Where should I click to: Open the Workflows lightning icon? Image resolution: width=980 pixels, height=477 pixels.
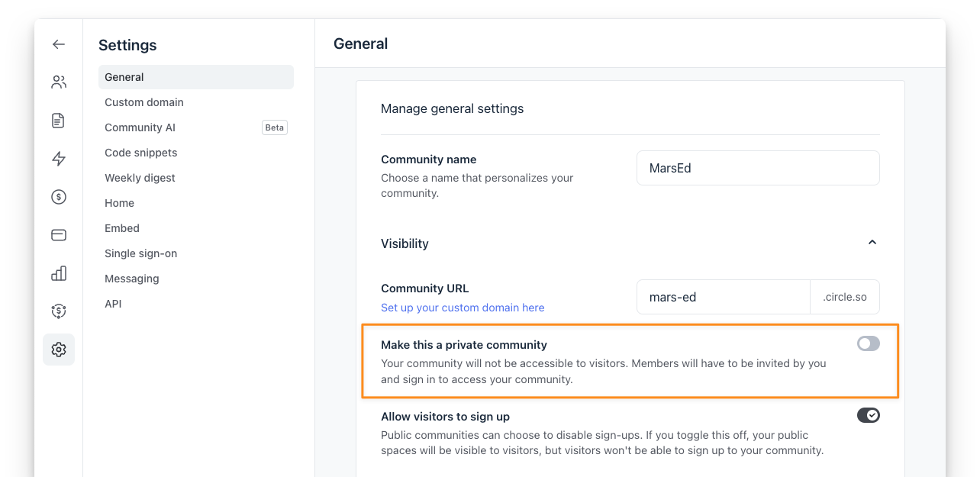pos(58,158)
